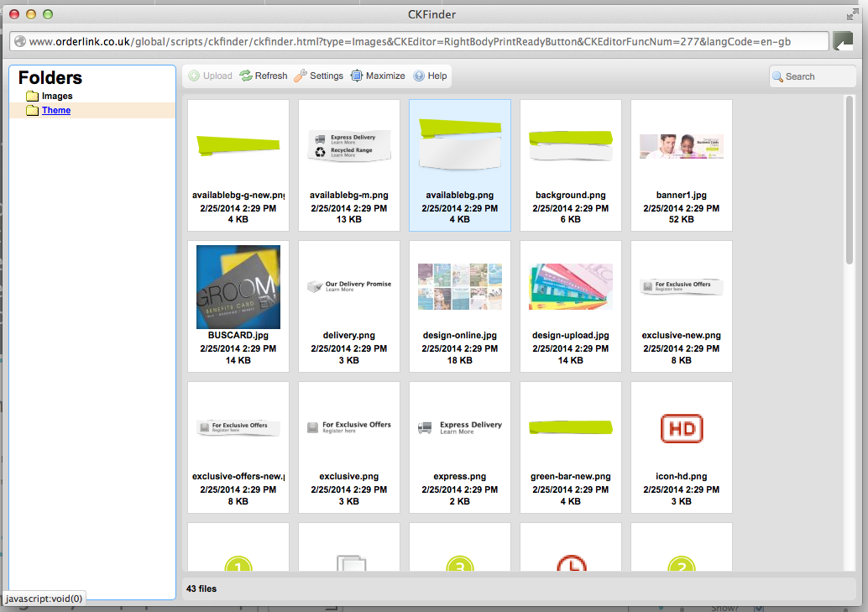Click the Upload button label
Viewport: 868px width, 612px height.
[217, 76]
